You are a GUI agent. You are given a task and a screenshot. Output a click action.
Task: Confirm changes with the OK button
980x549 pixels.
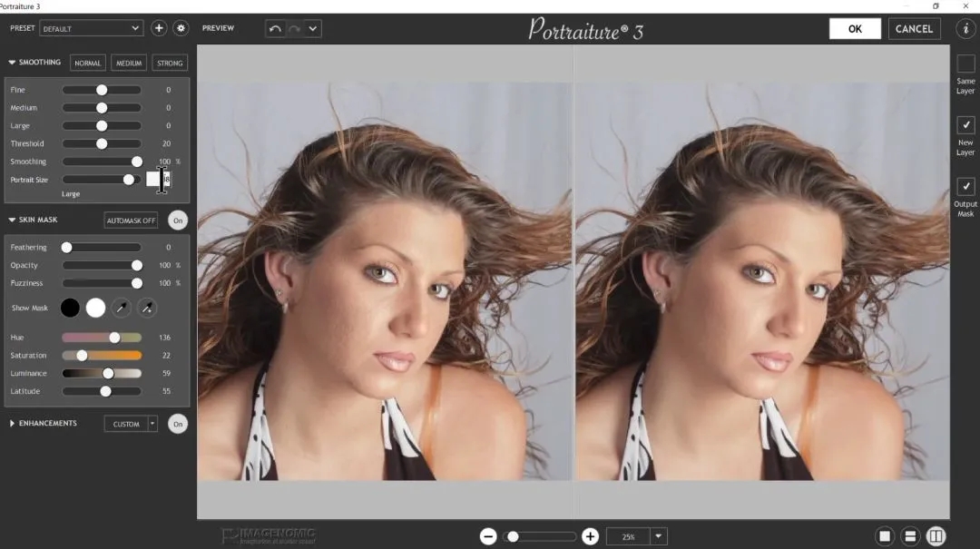(855, 29)
